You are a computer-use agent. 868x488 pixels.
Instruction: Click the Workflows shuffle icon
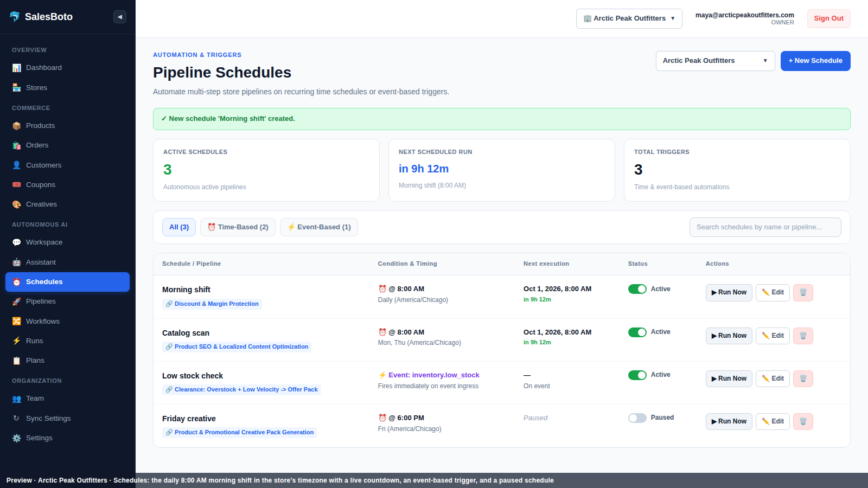(17, 322)
